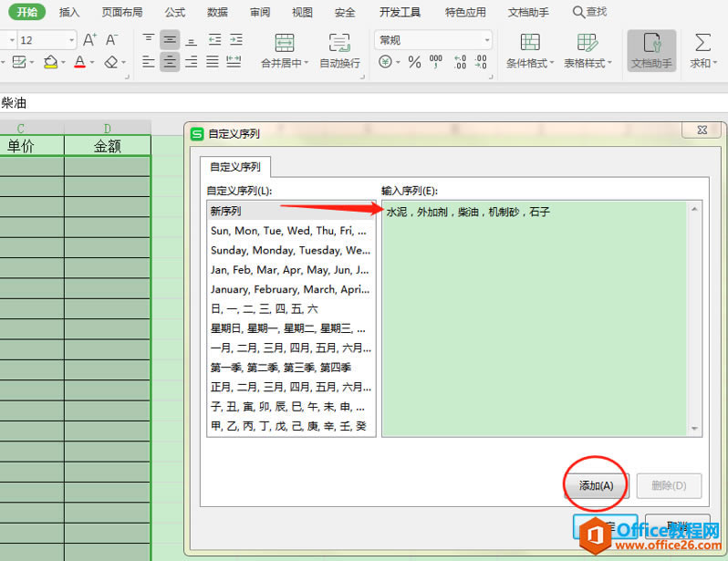
Task: Open Table Style (表格样式) gallery
Action: pos(588,51)
